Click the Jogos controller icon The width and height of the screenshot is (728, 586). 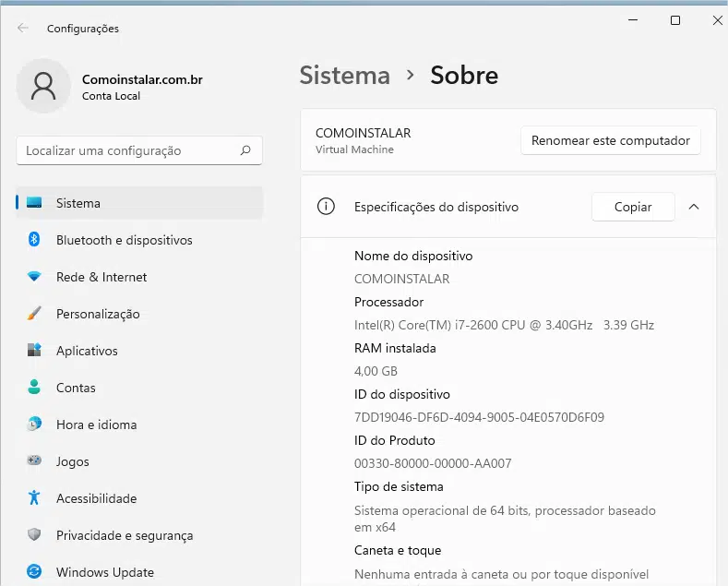point(34,460)
